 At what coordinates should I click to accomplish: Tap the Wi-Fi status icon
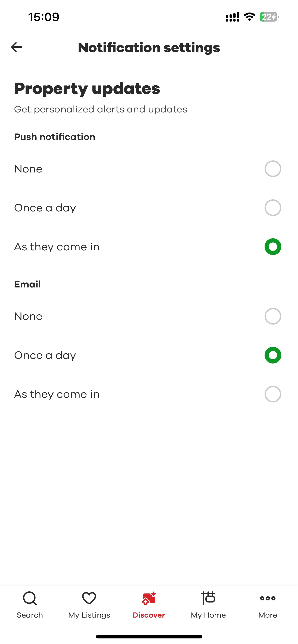click(x=249, y=17)
